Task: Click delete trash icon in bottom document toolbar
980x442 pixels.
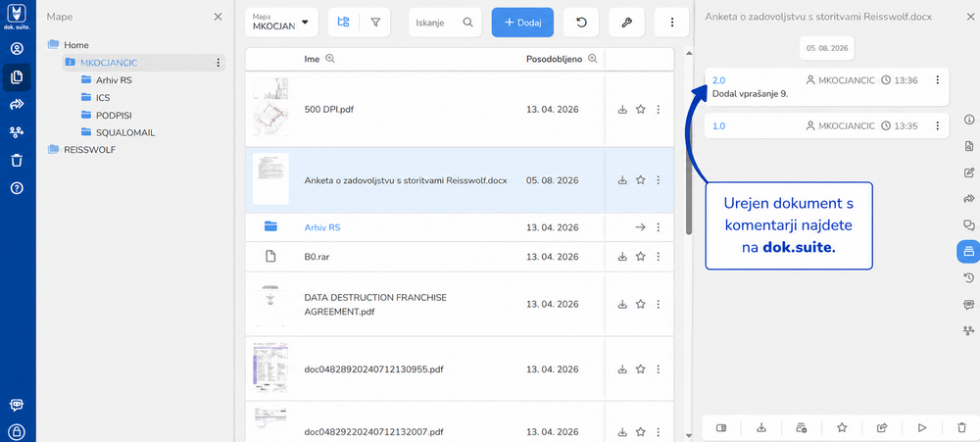Action: click(x=962, y=427)
